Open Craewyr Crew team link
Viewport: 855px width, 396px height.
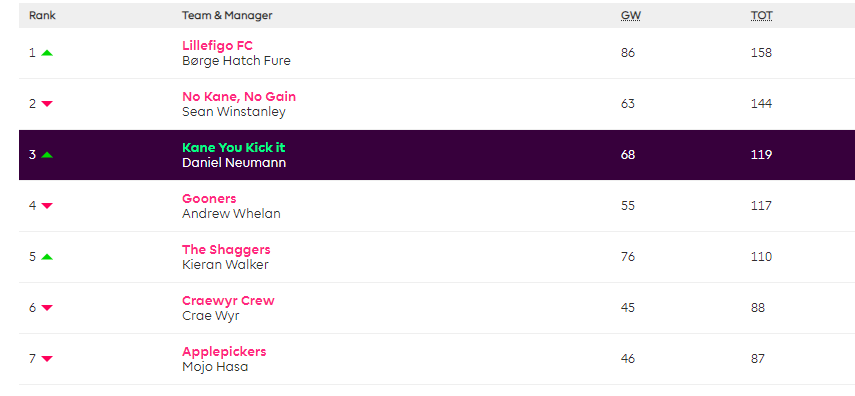coord(228,301)
